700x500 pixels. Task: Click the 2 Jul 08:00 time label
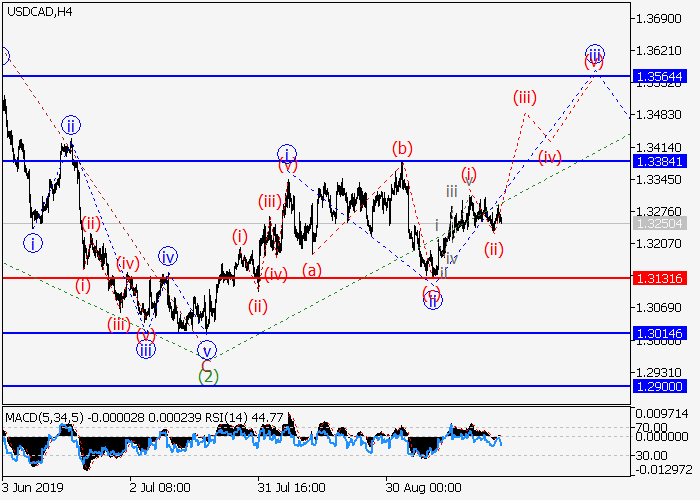pos(158,487)
